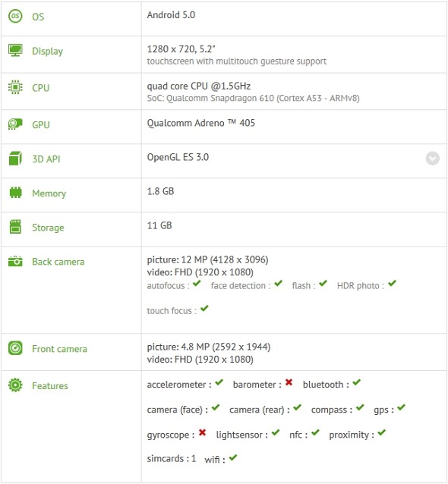Select the 3D API cube icon
This screenshot has width=448, height=484.
pos(15,159)
